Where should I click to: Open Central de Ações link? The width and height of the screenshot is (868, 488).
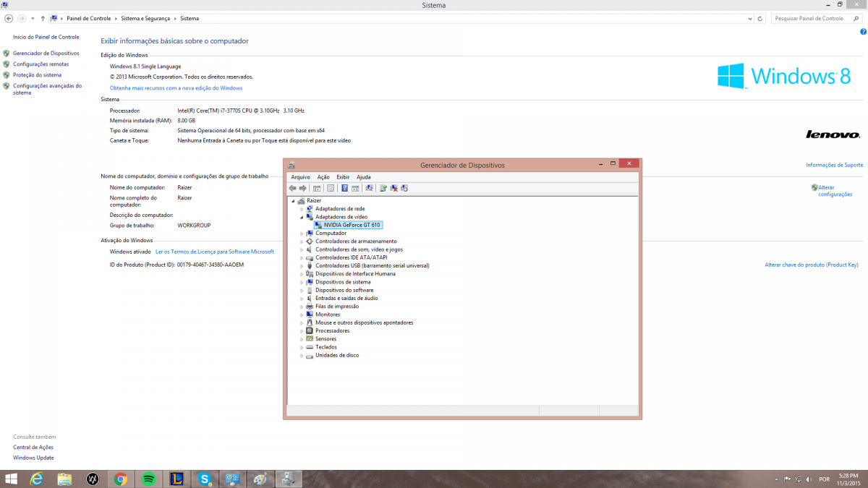pyautogui.click(x=33, y=448)
